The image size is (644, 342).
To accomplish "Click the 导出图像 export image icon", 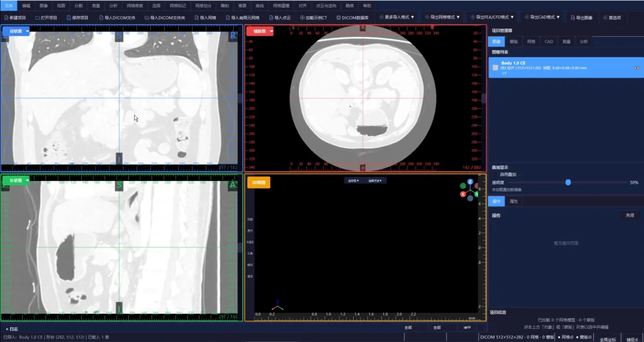I will coord(573,18).
